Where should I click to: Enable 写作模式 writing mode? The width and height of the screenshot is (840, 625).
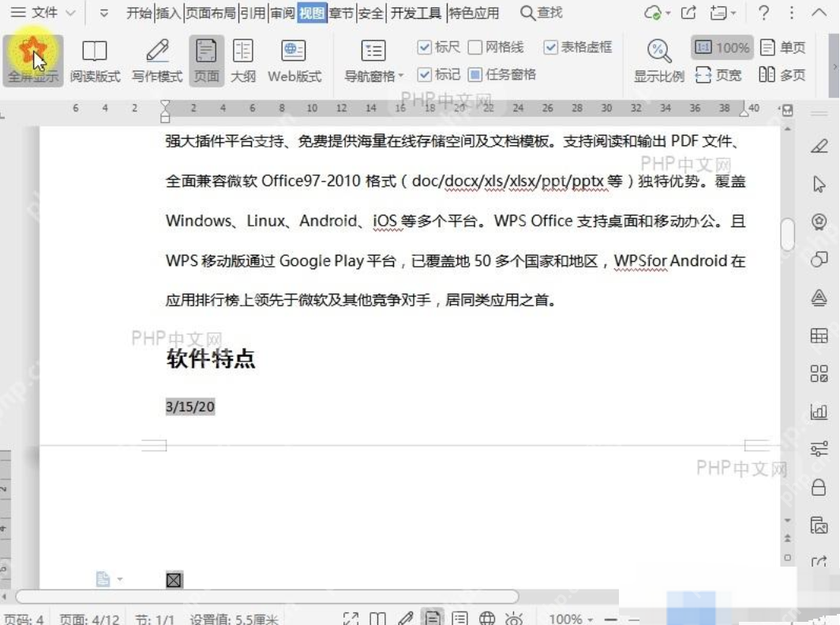click(x=157, y=61)
